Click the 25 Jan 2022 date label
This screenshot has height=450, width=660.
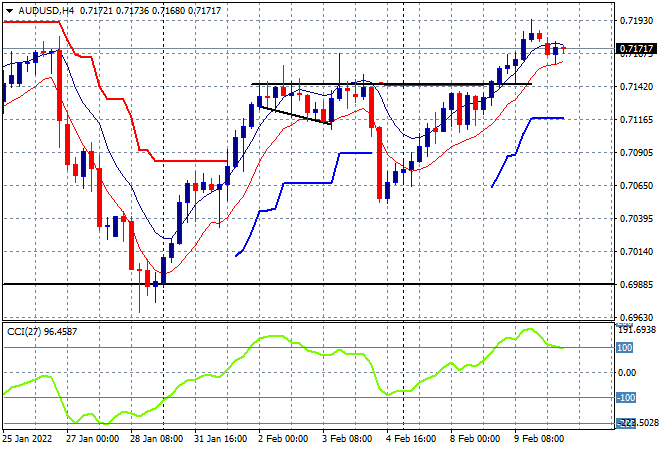pyautogui.click(x=27, y=439)
